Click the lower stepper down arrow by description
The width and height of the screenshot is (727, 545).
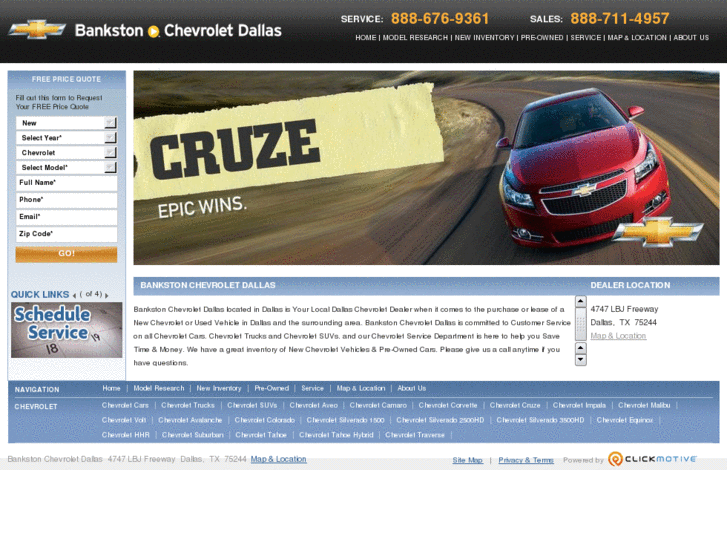580,360
